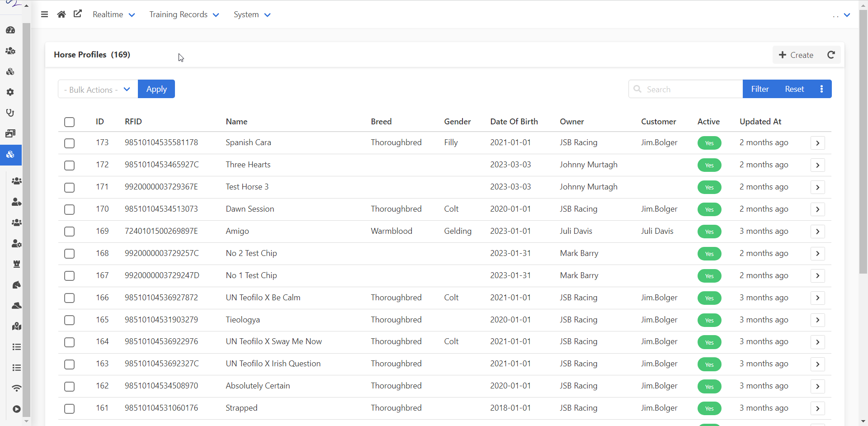
Task: Click the Create button
Action: pos(796,55)
